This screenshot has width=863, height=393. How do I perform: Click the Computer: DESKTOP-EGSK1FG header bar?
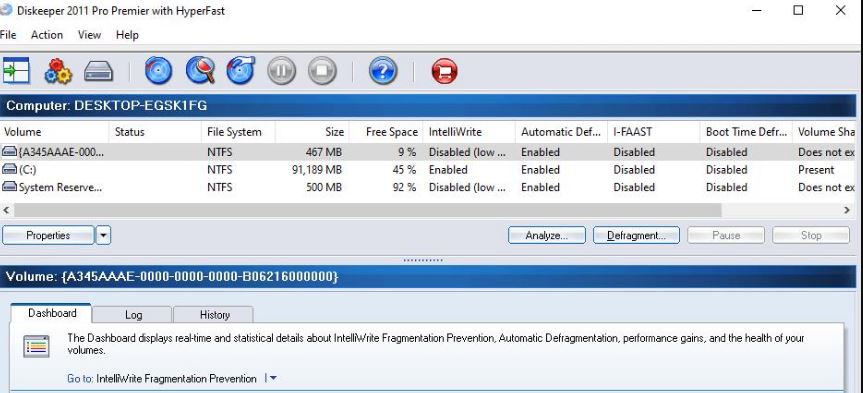tap(428, 106)
